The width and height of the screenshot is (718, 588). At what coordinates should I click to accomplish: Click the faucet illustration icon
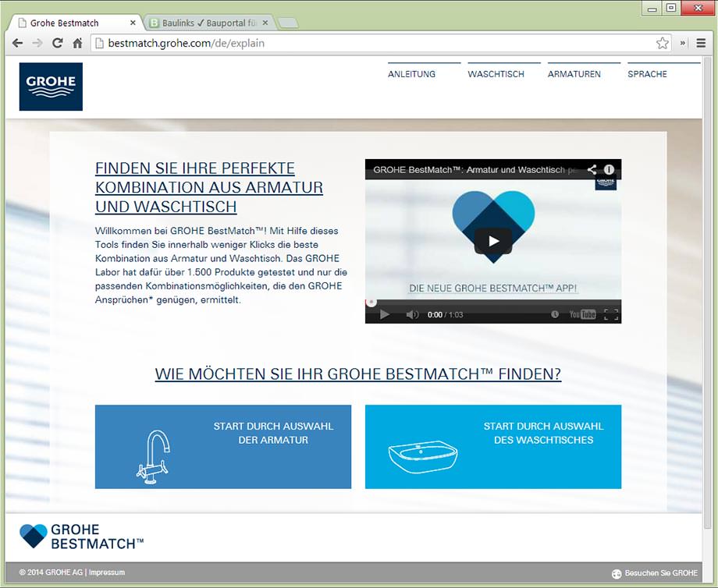tap(154, 457)
